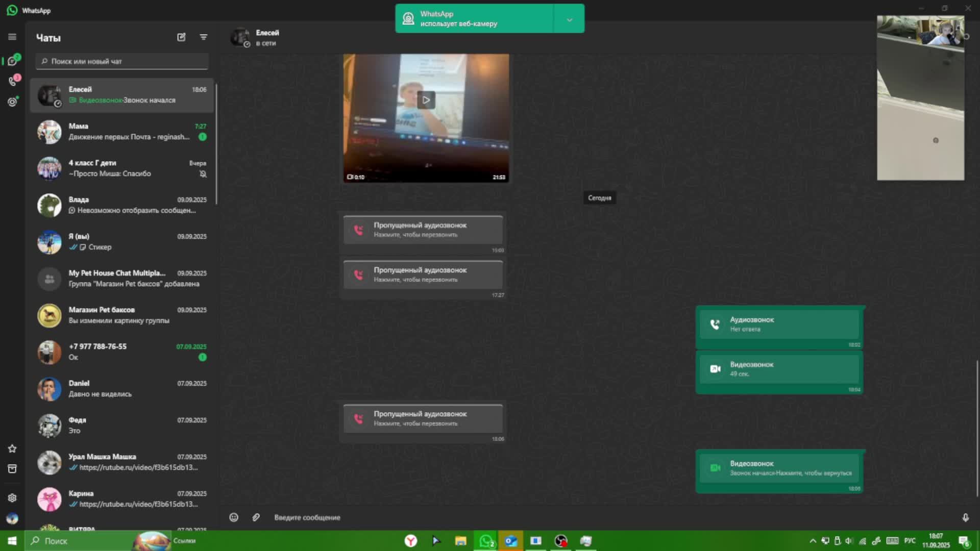
Task: Play the video message in chat
Action: coord(426,100)
